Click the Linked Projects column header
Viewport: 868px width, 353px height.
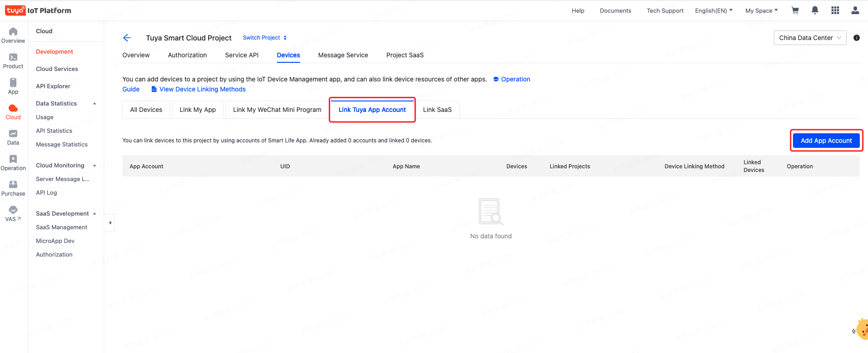point(570,166)
